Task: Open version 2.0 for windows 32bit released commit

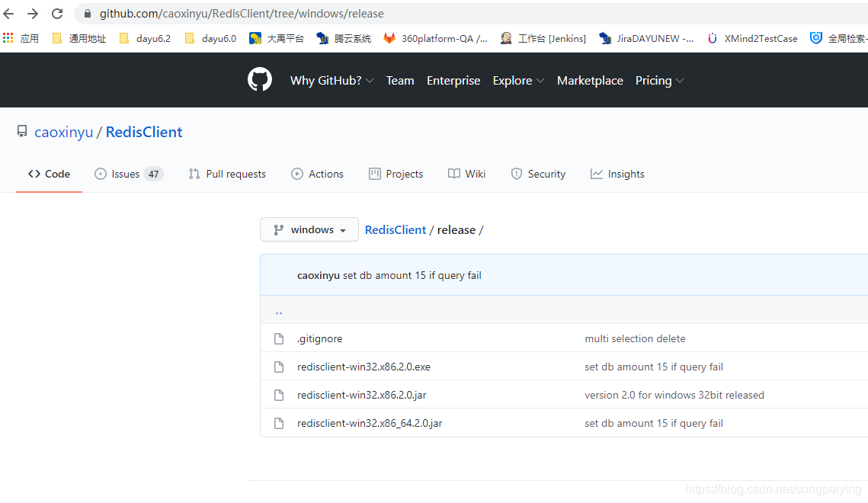Action: click(x=674, y=395)
